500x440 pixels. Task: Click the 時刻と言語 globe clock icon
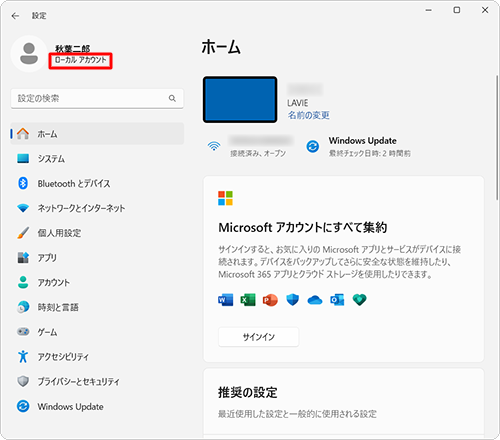[23, 307]
